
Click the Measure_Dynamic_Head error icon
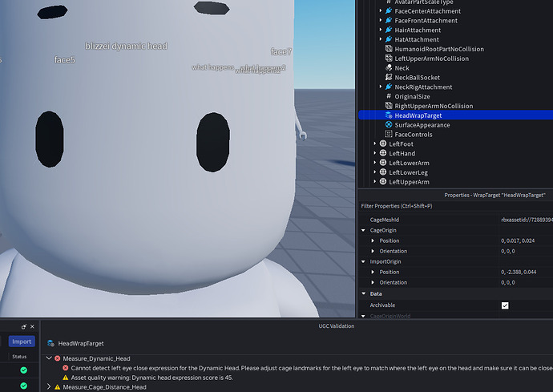58,358
